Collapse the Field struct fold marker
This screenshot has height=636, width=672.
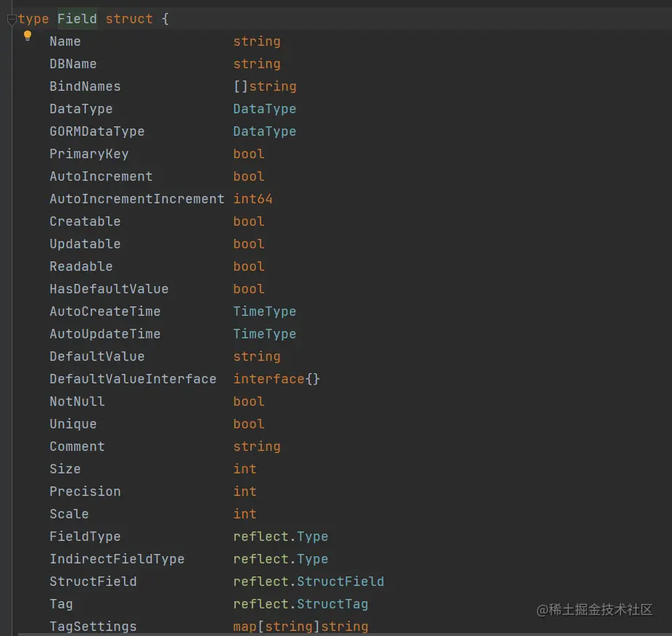tap(12, 20)
